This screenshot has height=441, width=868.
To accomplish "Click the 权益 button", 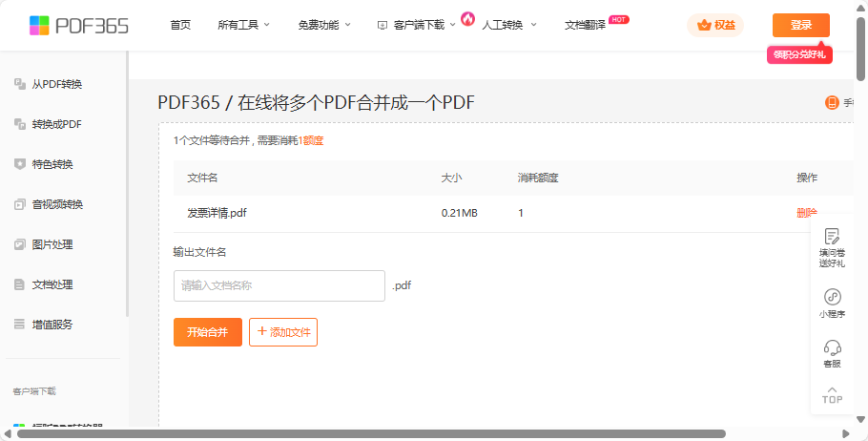I will click(x=715, y=25).
